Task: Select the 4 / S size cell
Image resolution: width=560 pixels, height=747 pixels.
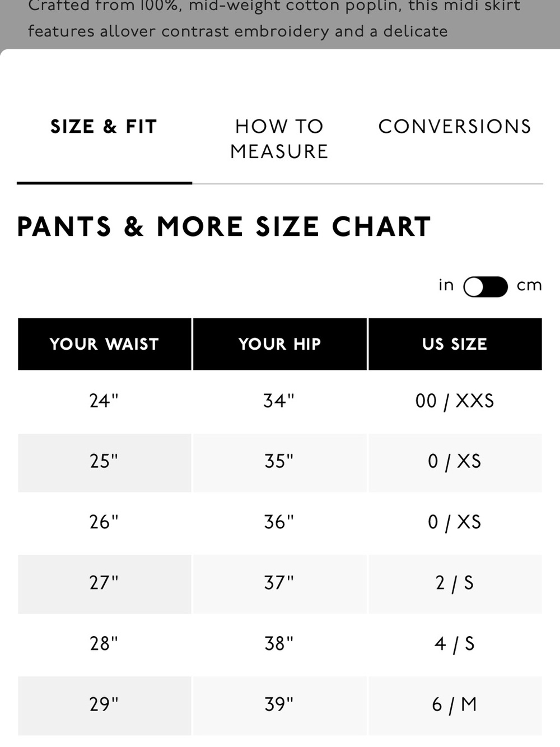Action: (x=455, y=644)
